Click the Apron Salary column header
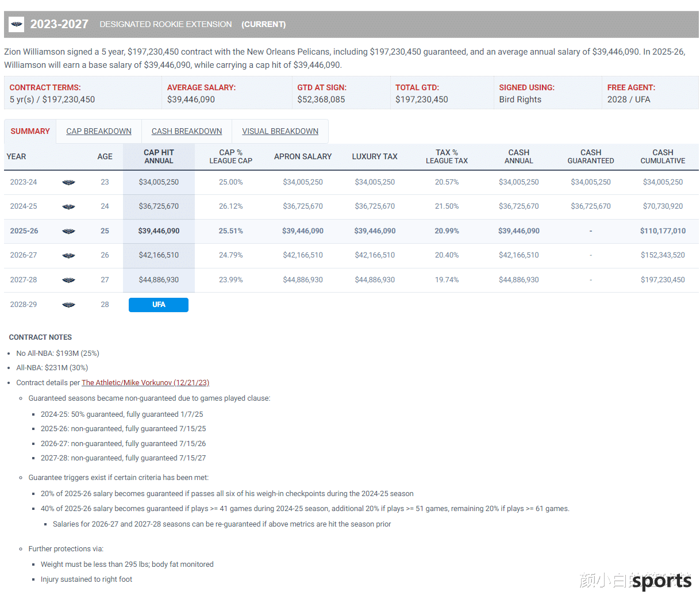The image size is (700, 599). (x=303, y=156)
